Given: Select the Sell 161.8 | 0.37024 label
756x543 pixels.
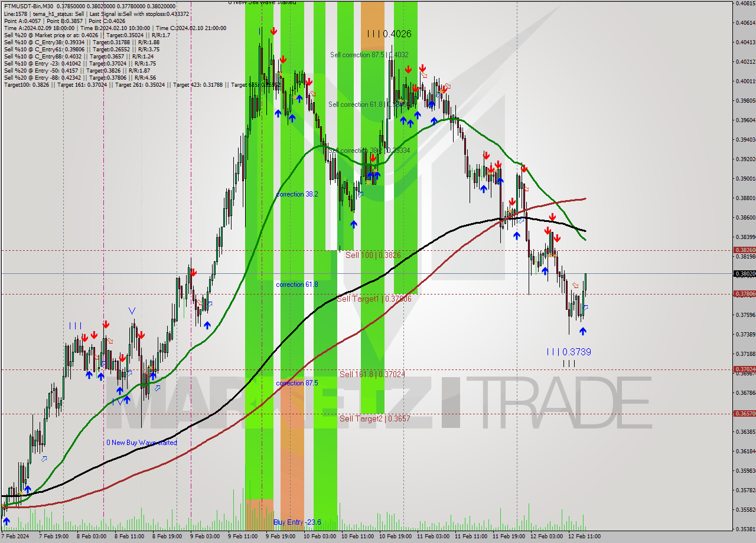Looking at the screenshot, I should click(372, 374).
